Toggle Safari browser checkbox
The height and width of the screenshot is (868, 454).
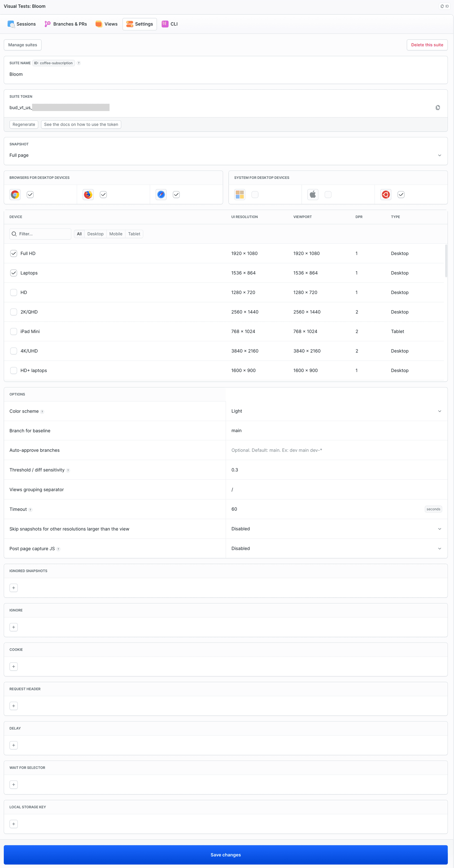click(176, 195)
